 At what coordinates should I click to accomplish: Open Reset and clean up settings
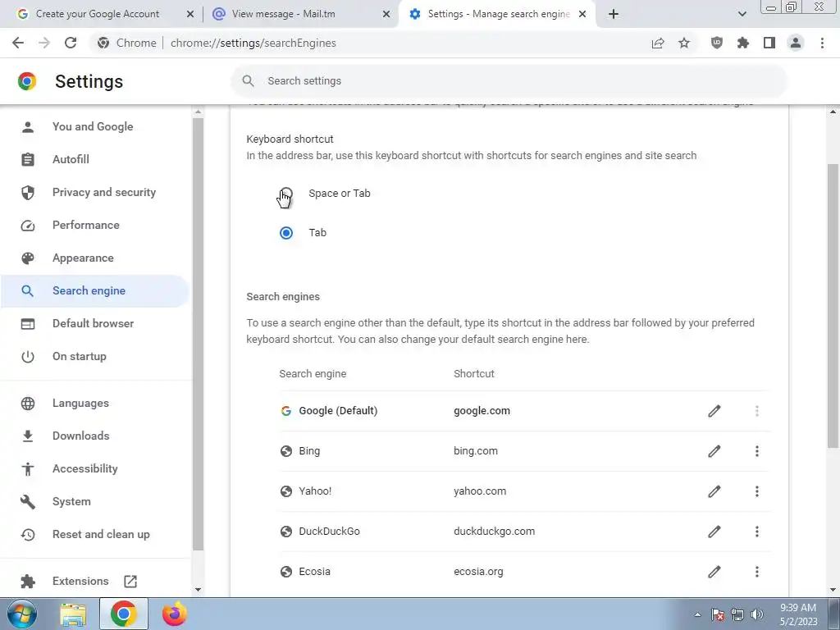click(101, 535)
